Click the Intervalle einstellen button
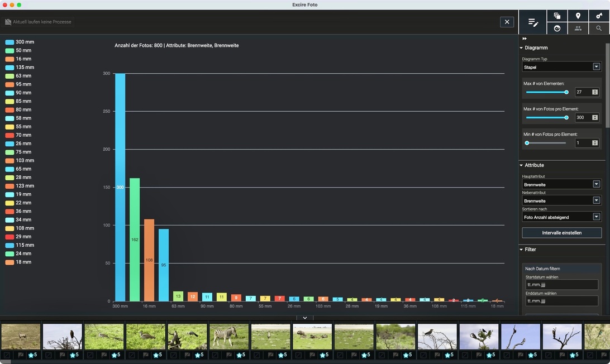The image size is (610, 364). coord(561,233)
